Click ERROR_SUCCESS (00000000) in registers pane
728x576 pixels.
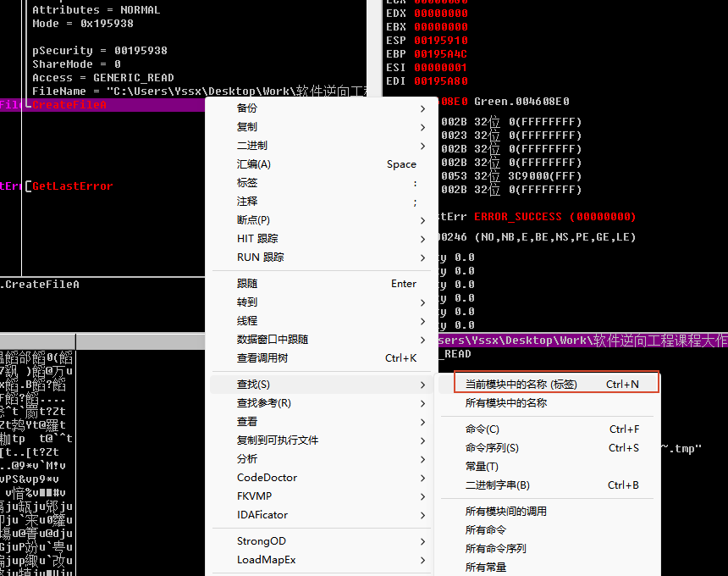(x=554, y=217)
